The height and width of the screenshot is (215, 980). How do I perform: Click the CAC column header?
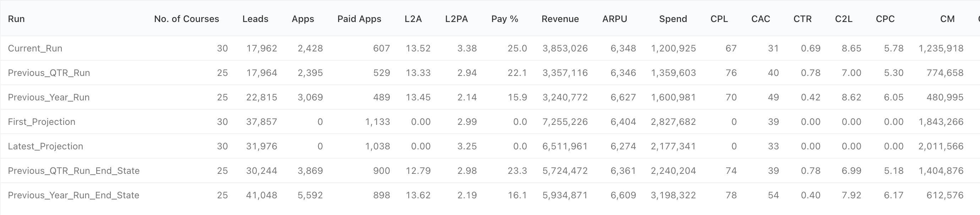761,19
